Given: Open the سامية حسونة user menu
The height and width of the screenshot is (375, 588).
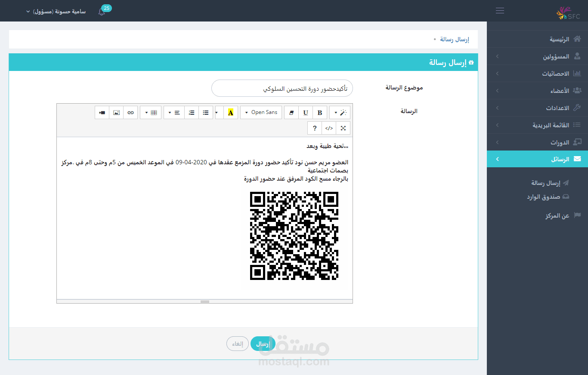Looking at the screenshot, I should [x=56, y=12].
